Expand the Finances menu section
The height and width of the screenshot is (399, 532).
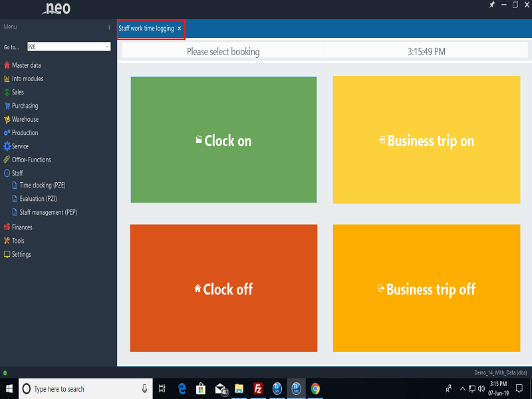click(21, 227)
